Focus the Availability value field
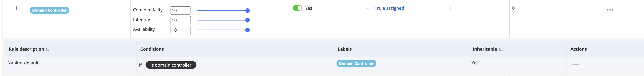The height and width of the screenshot is (76, 644). [x=181, y=30]
